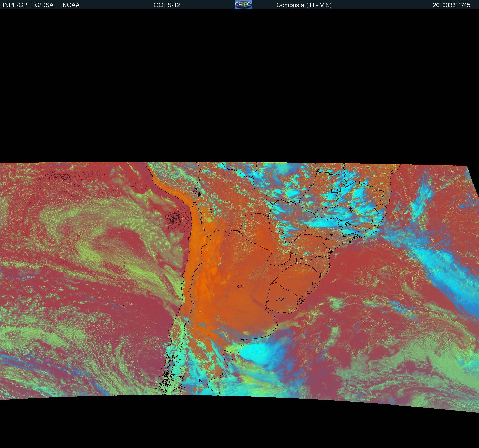The height and width of the screenshot is (448, 479).
Task: Click the INPE/CPTEC/DSA header label
Action: [28, 5]
